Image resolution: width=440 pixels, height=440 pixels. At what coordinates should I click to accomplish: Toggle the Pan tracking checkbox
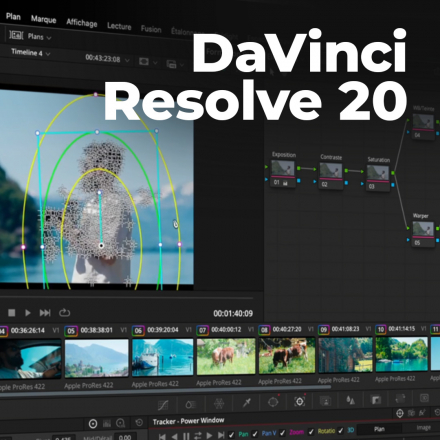(231, 434)
